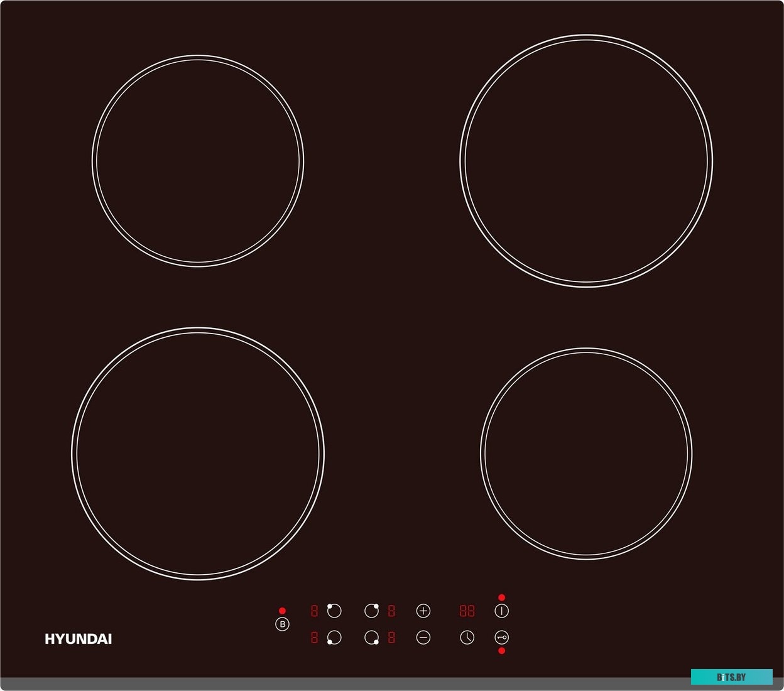The width and height of the screenshot is (784, 691).
Task: Select the bottom-left burner zone icon
Action: pos(334,638)
